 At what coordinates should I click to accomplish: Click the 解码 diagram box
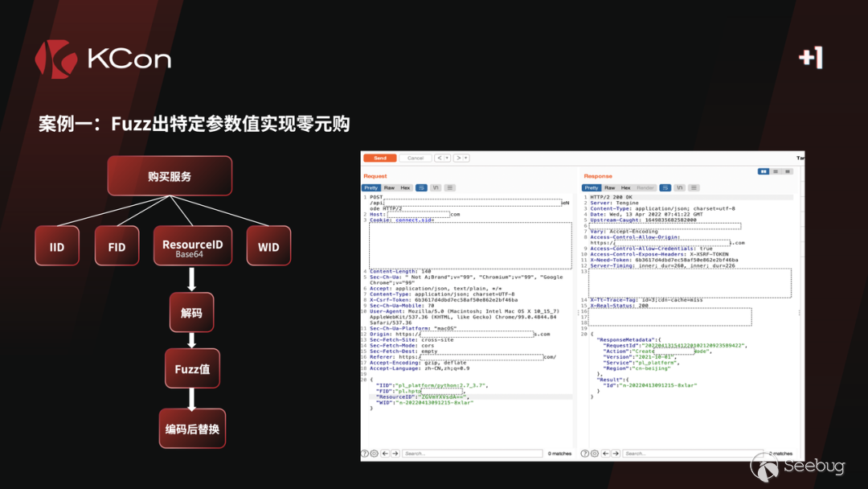pos(191,312)
